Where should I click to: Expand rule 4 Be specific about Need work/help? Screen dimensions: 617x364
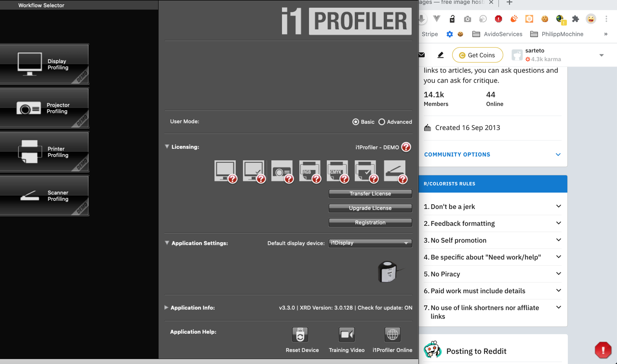[x=559, y=257]
